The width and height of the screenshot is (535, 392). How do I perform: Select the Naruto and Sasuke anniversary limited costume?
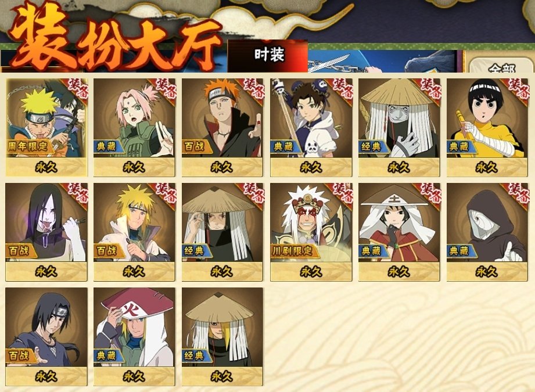coord(46,128)
